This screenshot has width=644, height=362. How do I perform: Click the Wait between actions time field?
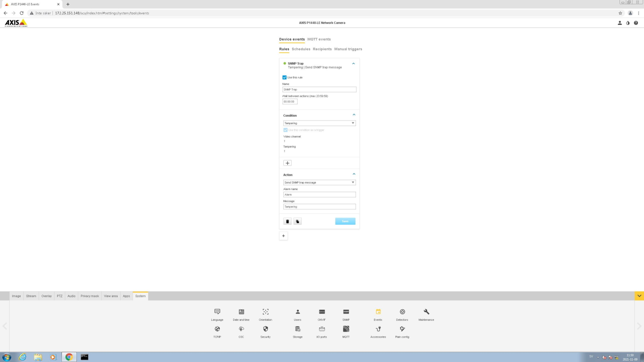click(290, 102)
